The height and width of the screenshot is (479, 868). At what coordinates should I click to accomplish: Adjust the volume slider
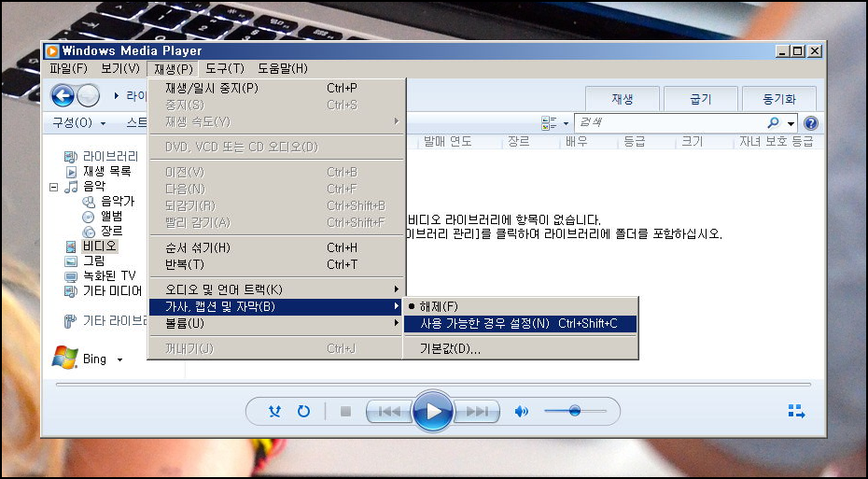(x=575, y=411)
